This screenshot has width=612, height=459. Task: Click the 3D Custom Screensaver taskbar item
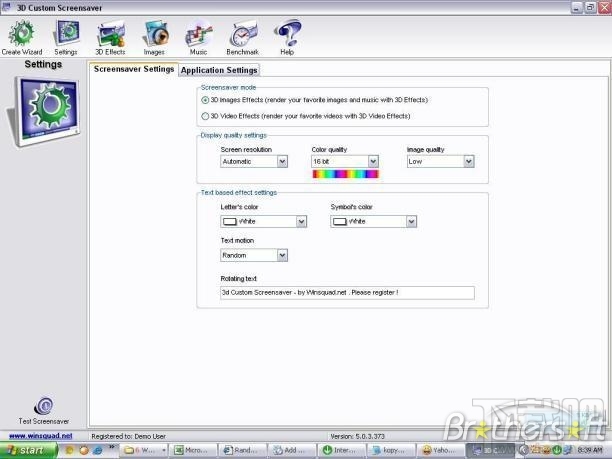click(491, 450)
